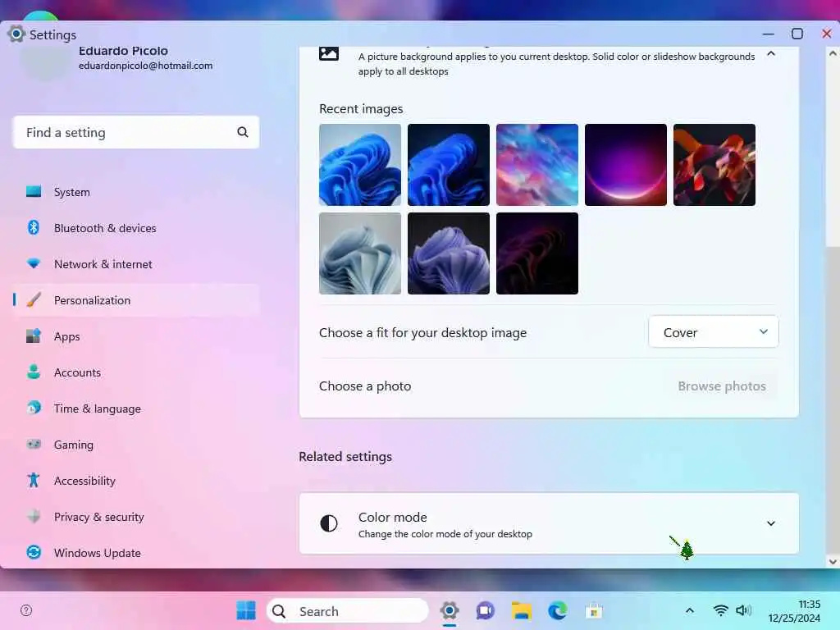Open Network & internet settings
Screen dimensions: 840x630
pos(136,264)
